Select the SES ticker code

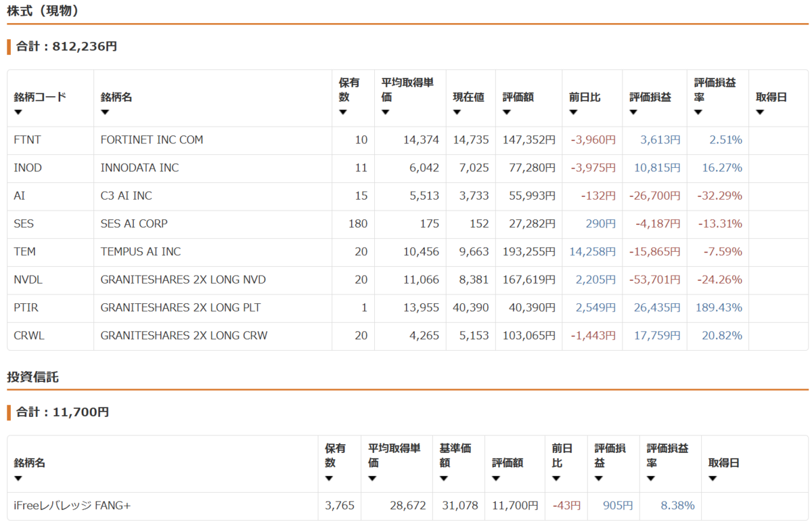point(24,223)
